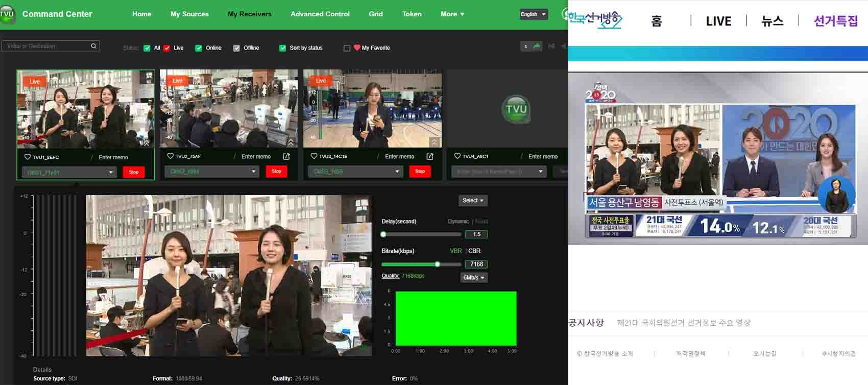
Task: Click the search magnifier icon
Action: click(93, 46)
